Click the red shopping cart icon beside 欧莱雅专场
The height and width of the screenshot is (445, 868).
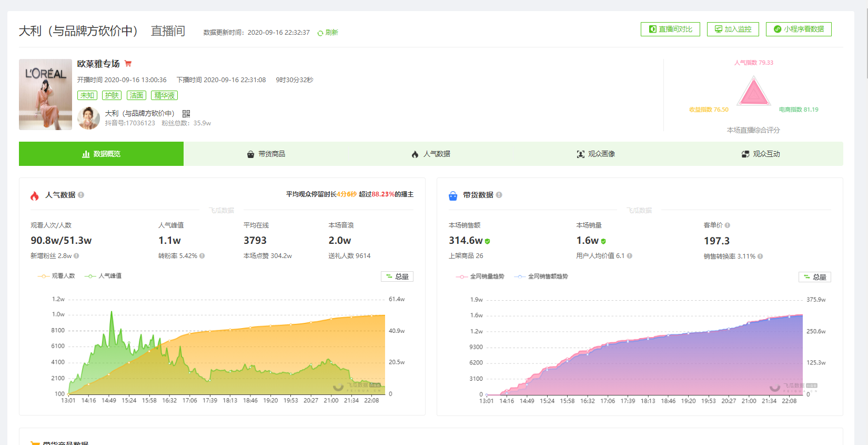(128, 64)
